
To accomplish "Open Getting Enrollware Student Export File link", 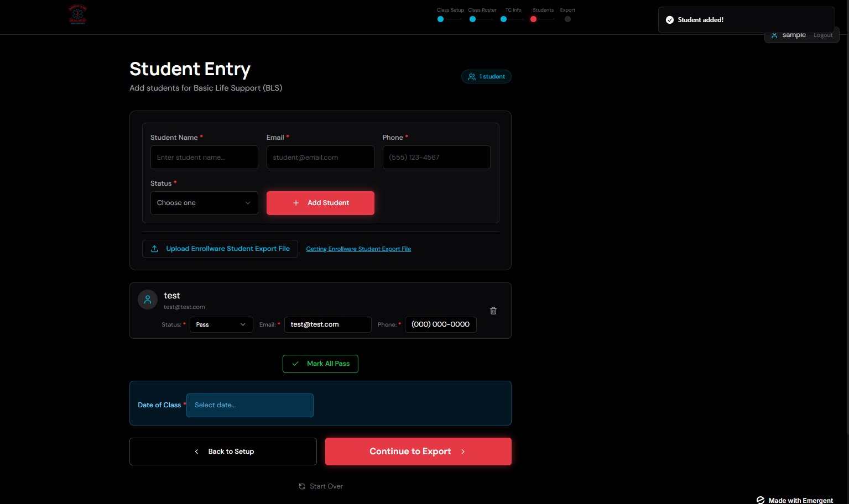I will pos(358,249).
